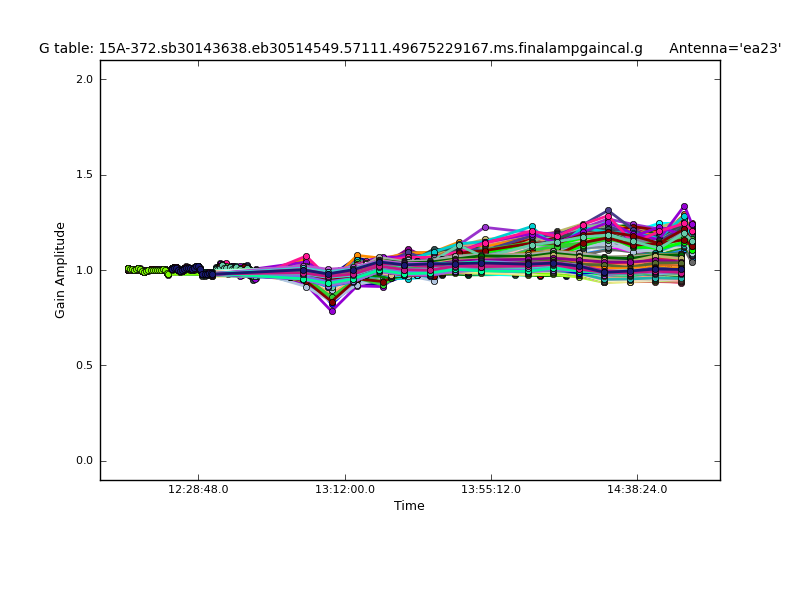Pick the highest purple point at far right
The image size is (800, 600).
[684, 207]
